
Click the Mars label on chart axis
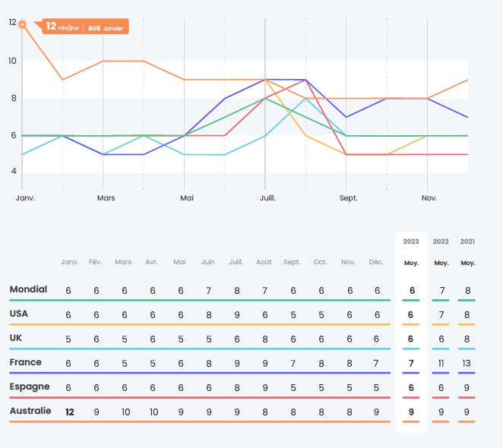106,198
